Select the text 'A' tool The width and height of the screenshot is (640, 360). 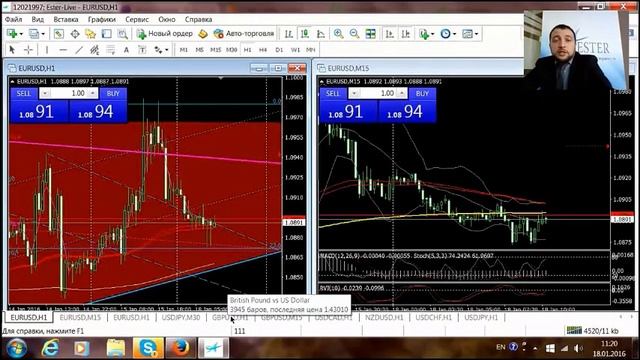(126, 50)
